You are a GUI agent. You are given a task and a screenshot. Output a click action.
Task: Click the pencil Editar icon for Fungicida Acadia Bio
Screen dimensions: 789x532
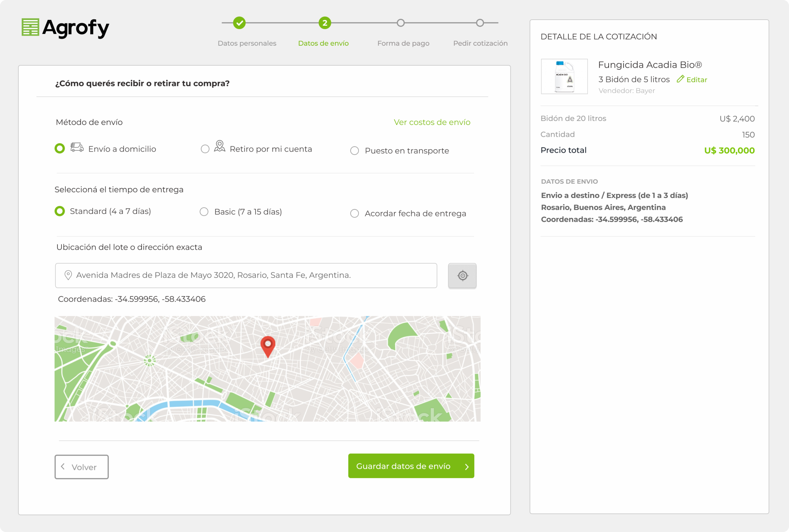click(x=680, y=79)
